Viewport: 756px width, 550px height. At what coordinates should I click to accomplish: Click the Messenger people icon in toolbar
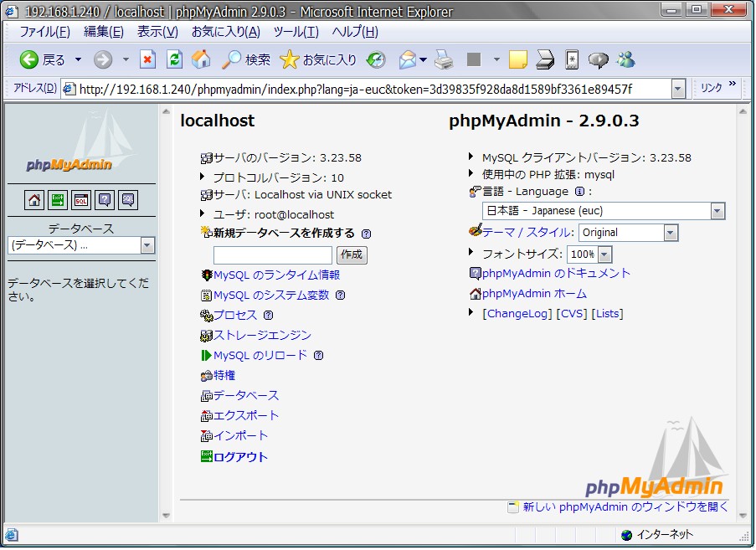pos(625,59)
